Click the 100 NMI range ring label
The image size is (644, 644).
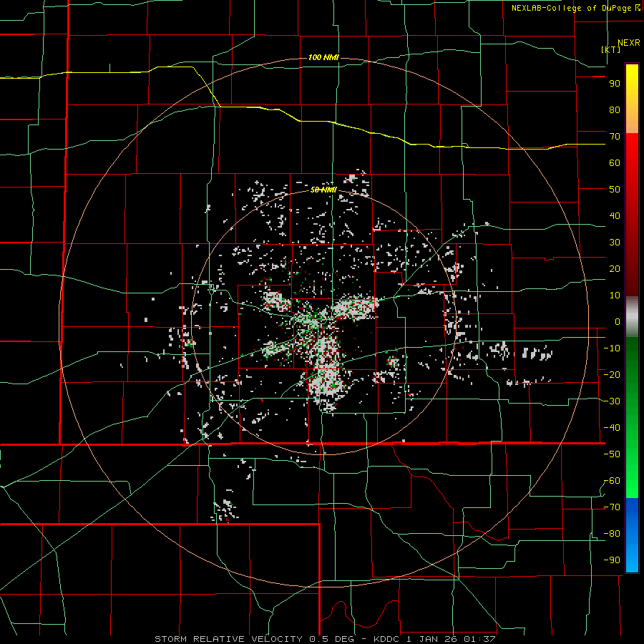323,57
